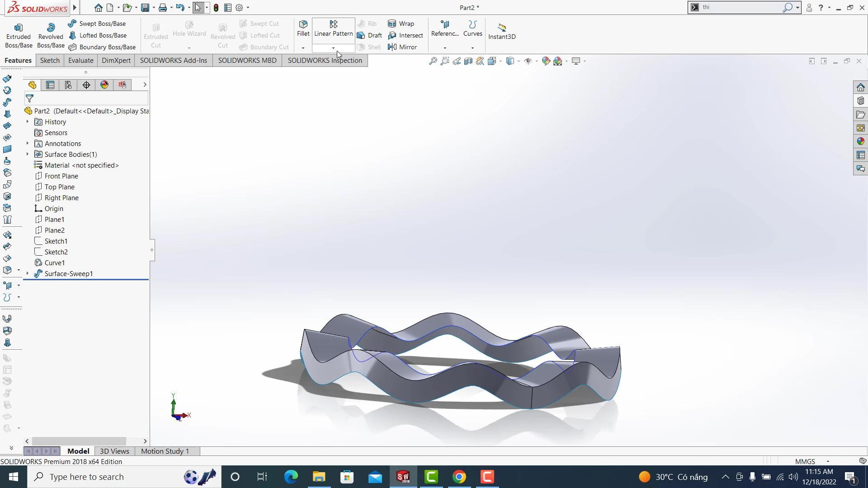Viewport: 868px width, 488px height.
Task: Click the feature tree horizontal scrollbar
Action: 79,441
